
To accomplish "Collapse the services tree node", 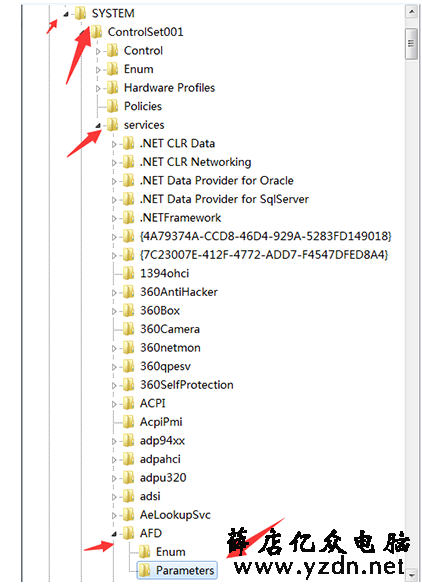I will pos(98,126).
